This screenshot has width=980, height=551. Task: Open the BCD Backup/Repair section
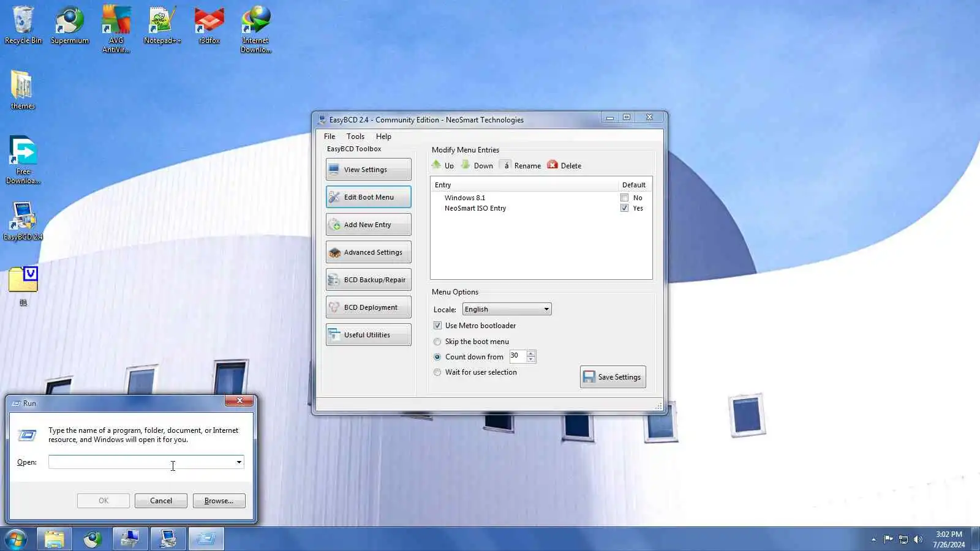click(369, 280)
